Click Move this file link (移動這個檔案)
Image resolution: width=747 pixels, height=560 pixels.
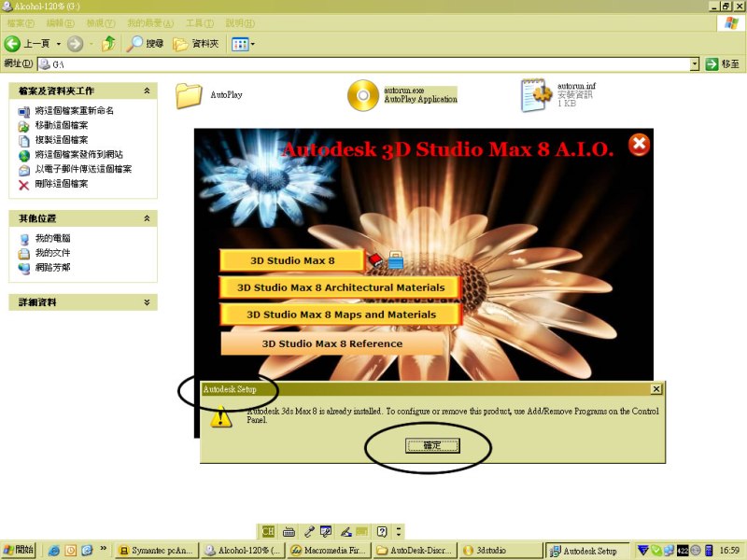tap(62, 125)
